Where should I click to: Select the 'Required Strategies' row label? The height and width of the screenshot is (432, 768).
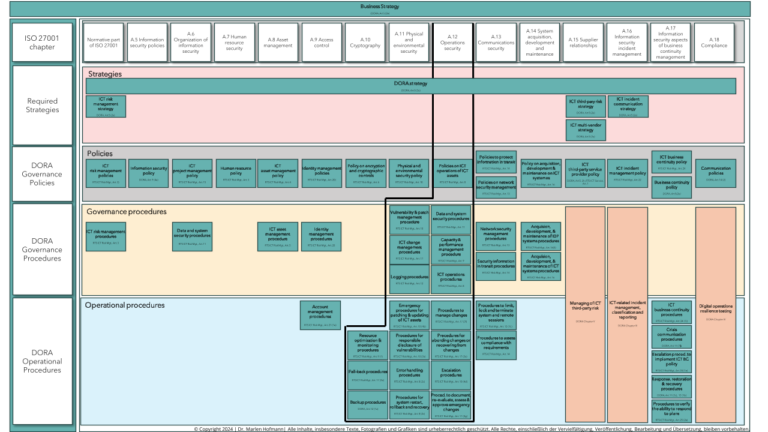42,105
